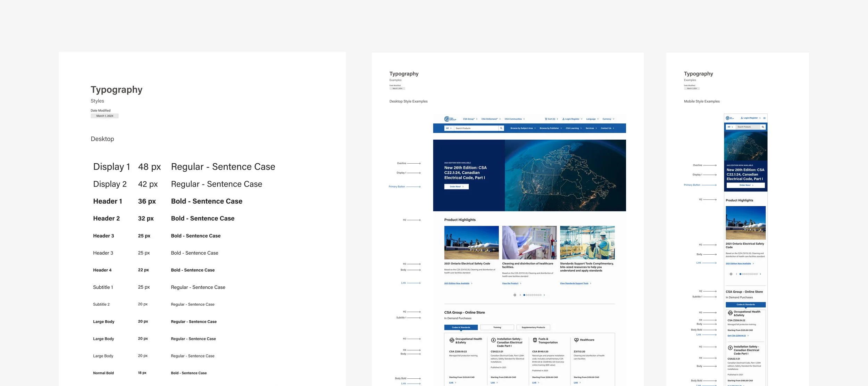This screenshot has width=868, height=386.
Task: Click the Installation Safety lightning bolt icon
Action: click(x=494, y=340)
